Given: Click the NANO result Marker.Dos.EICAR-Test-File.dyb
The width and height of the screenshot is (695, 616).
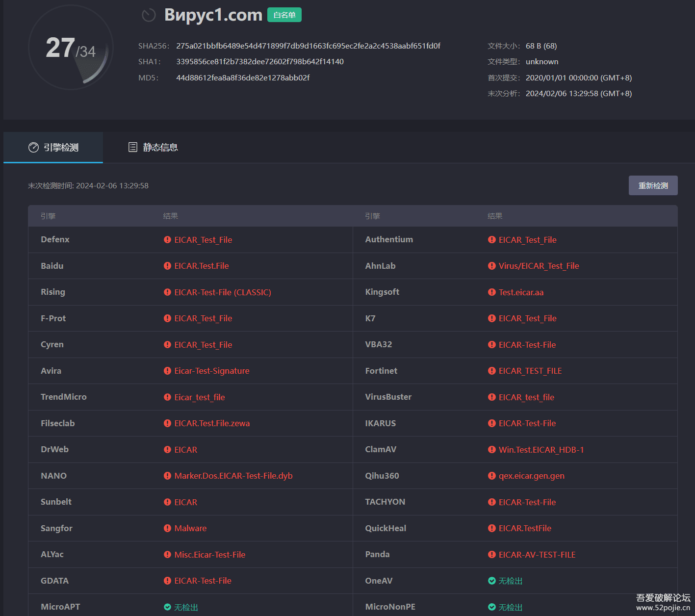Looking at the screenshot, I should coord(233,476).
